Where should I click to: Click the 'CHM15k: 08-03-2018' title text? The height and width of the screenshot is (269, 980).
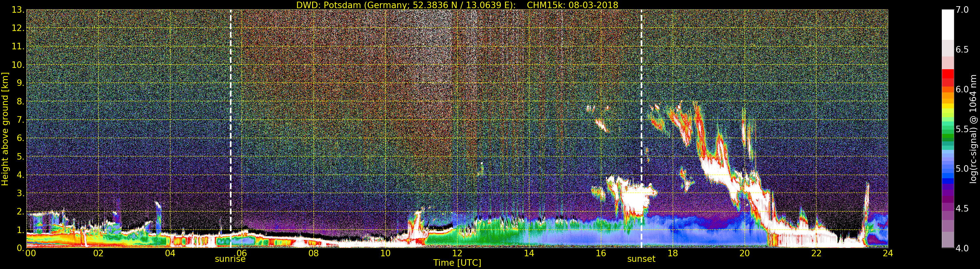click(572, 5)
